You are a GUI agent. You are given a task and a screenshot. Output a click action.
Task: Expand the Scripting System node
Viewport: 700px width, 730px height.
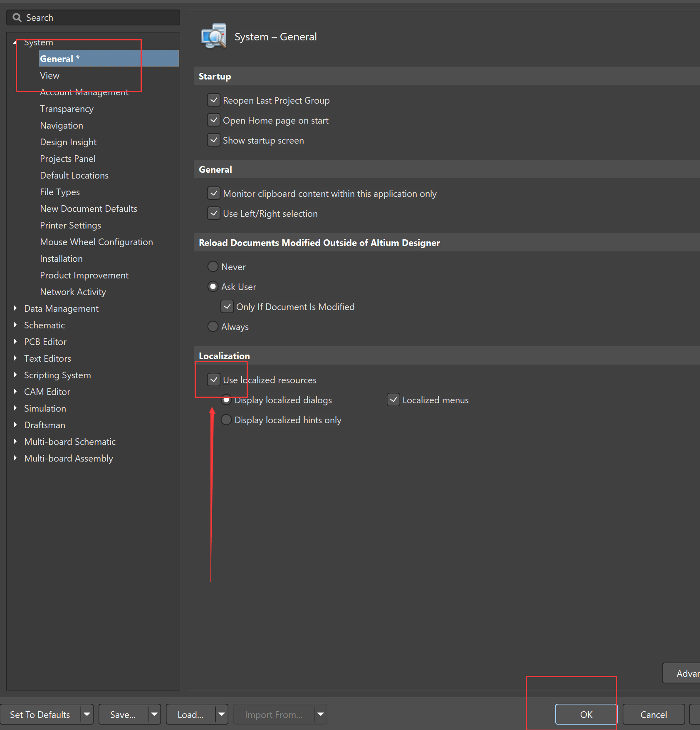[x=15, y=375]
